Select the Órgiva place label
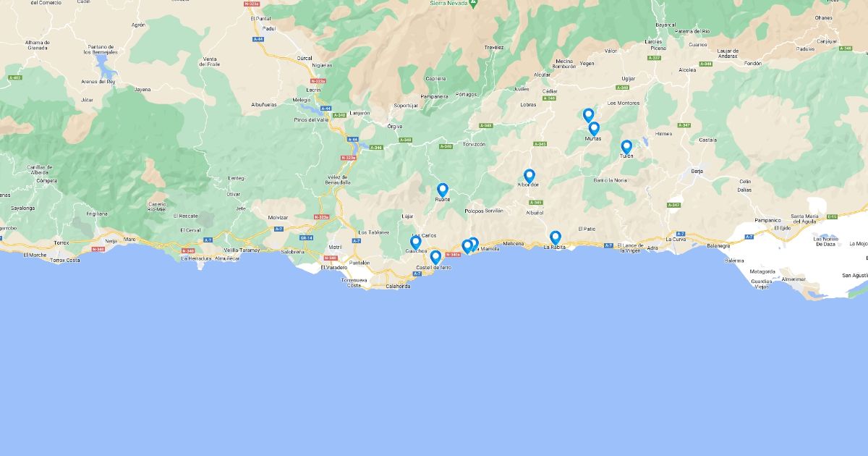Image resolution: width=868 pixels, height=456 pixels. [x=395, y=126]
